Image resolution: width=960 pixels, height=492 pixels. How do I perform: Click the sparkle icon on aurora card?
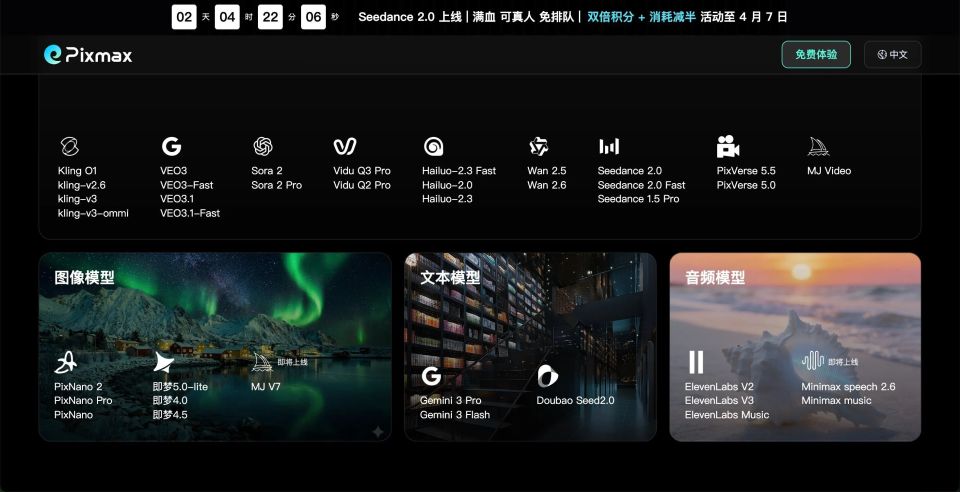click(378, 432)
